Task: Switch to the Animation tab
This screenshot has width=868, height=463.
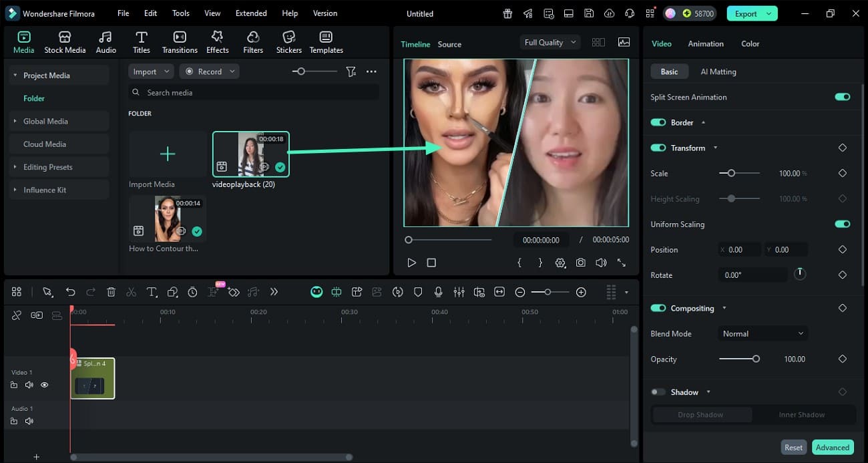Action: [705, 43]
